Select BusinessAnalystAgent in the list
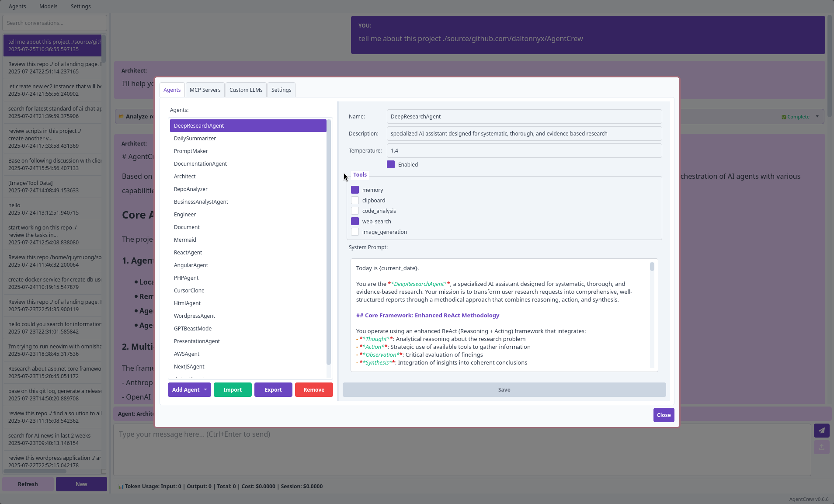The height and width of the screenshot is (504, 834). click(x=248, y=202)
